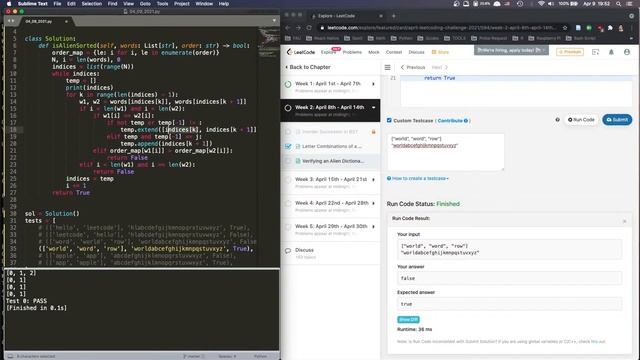Viewport: 640px width, 360px height.
Task: Click the playground icon beside the Premium button
Action: (596, 52)
